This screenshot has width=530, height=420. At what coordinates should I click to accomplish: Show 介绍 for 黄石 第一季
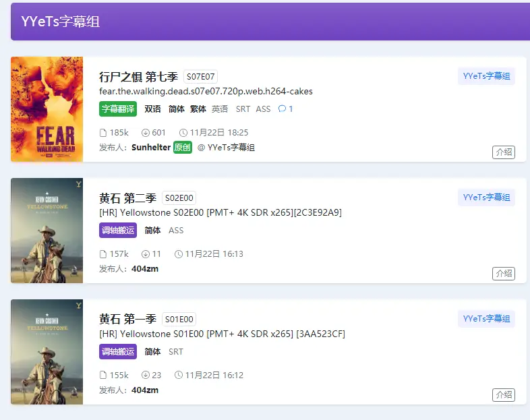click(503, 395)
